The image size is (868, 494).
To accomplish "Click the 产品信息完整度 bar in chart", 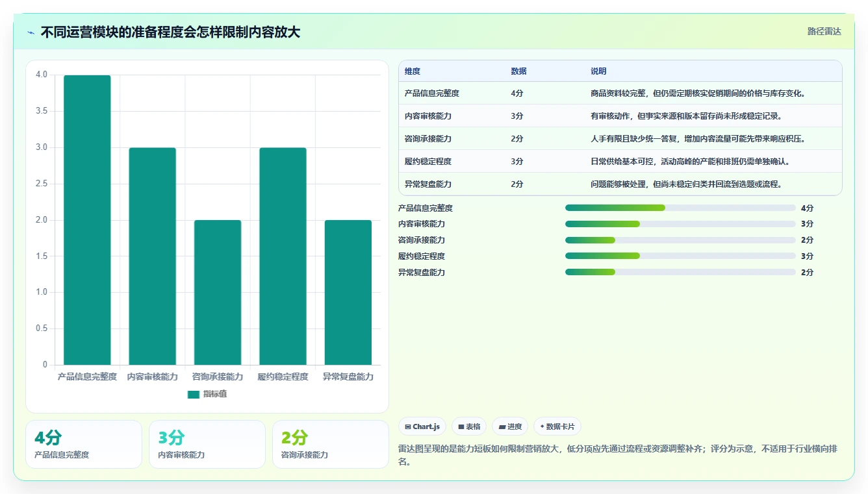I will [87, 220].
